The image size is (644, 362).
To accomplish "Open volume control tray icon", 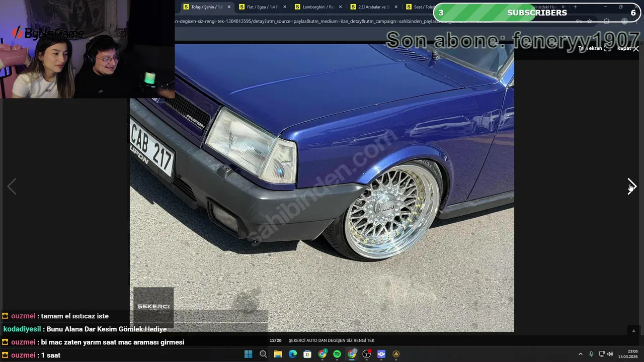I will pos(610,354).
